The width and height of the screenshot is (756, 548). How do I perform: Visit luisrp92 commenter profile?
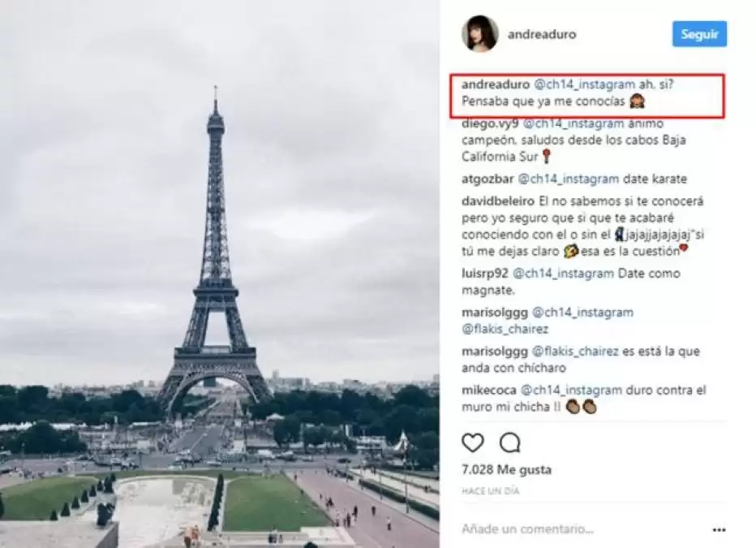(484, 273)
